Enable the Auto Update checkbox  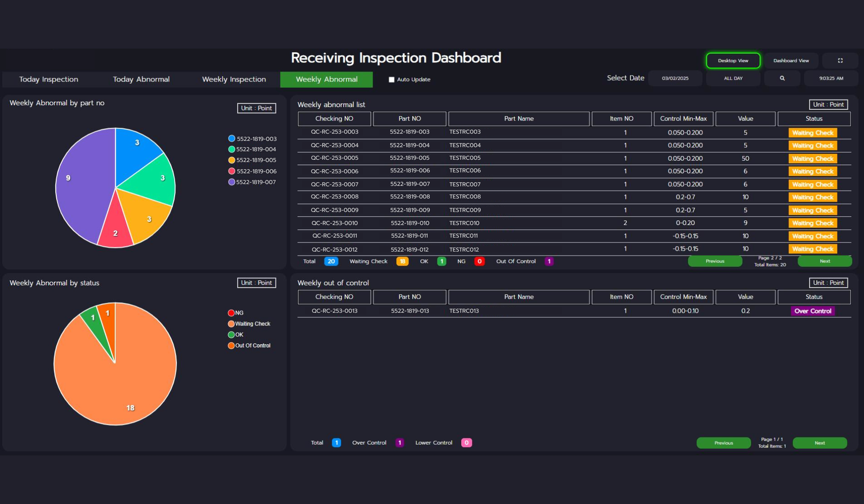(391, 80)
